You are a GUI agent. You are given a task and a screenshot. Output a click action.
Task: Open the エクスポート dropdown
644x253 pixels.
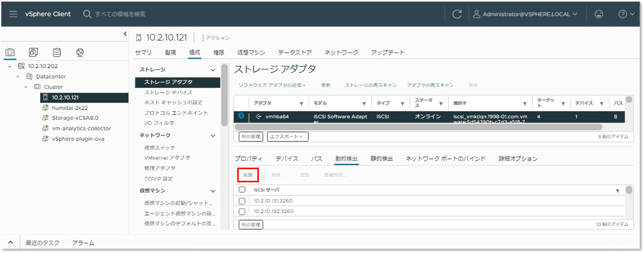coord(287,137)
